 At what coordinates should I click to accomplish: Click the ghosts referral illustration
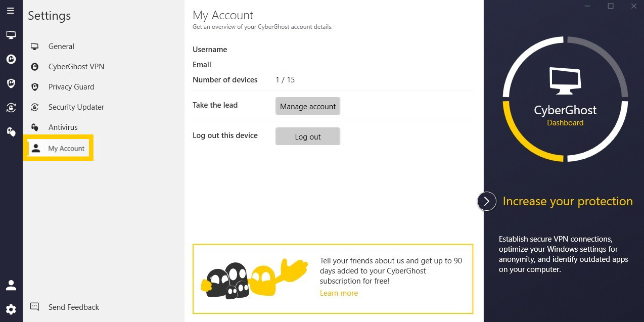coord(254,279)
